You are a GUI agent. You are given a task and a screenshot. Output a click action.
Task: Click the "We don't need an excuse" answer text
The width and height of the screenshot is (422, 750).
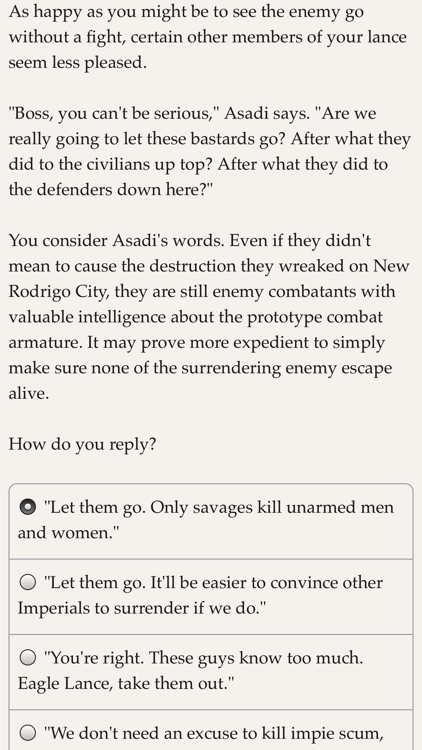(213, 733)
